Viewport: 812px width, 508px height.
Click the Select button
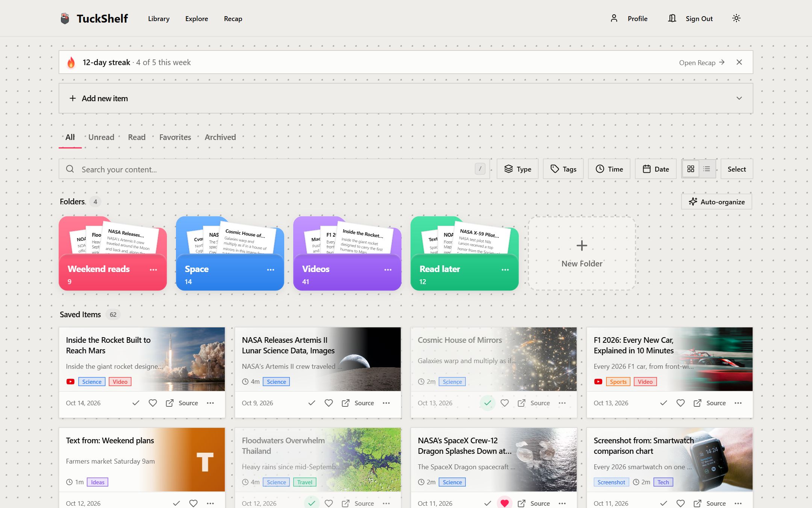[737, 169]
